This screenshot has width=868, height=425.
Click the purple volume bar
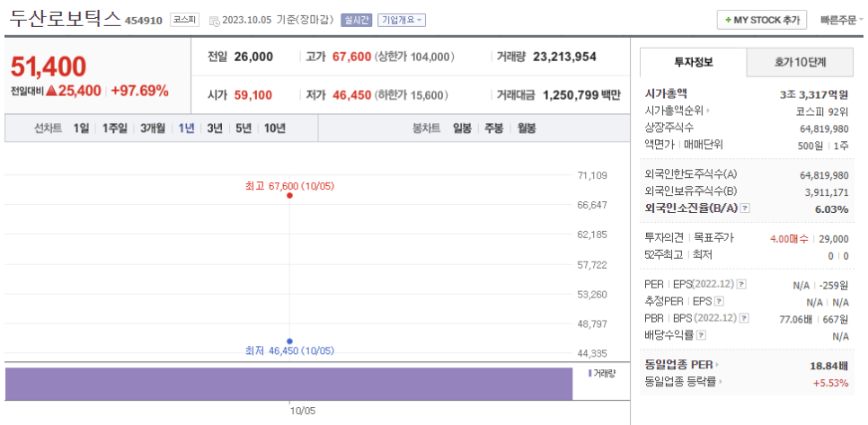(288, 383)
